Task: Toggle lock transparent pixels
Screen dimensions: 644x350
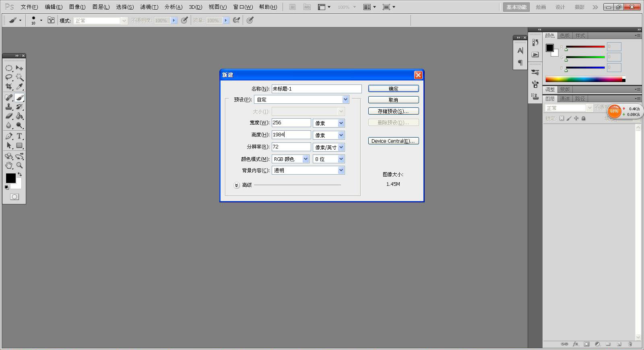Action: point(561,118)
